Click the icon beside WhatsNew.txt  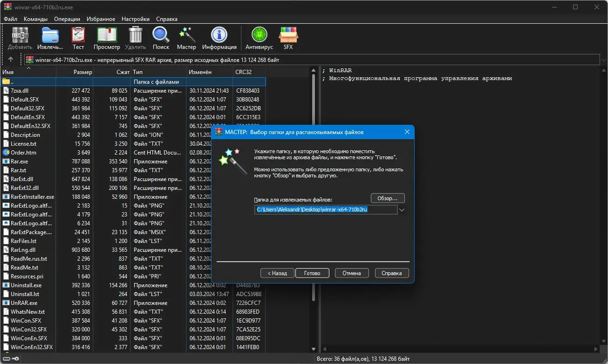6,312
